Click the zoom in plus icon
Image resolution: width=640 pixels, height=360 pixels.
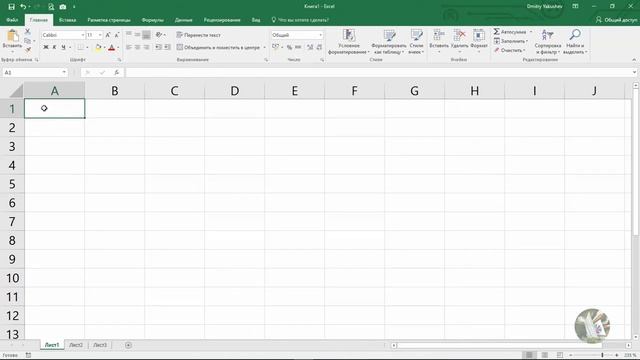point(617,355)
